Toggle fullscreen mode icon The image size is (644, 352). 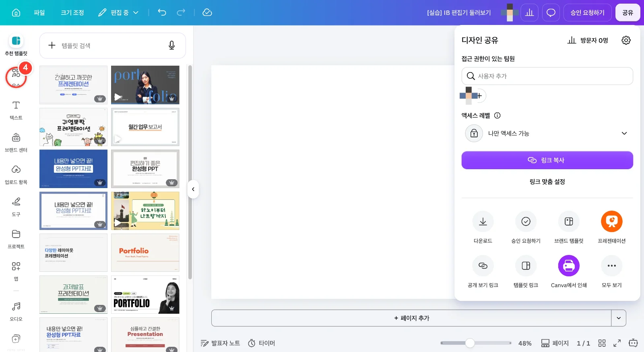click(x=617, y=343)
